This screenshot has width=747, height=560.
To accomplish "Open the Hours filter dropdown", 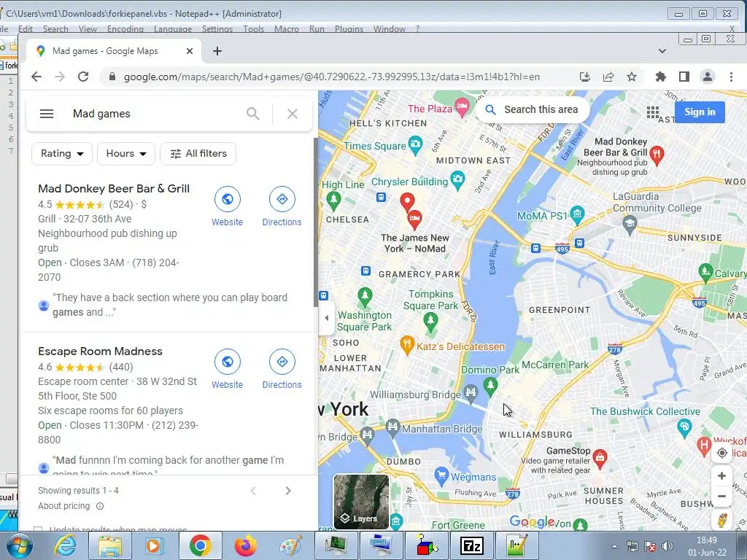I will (126, 154).
